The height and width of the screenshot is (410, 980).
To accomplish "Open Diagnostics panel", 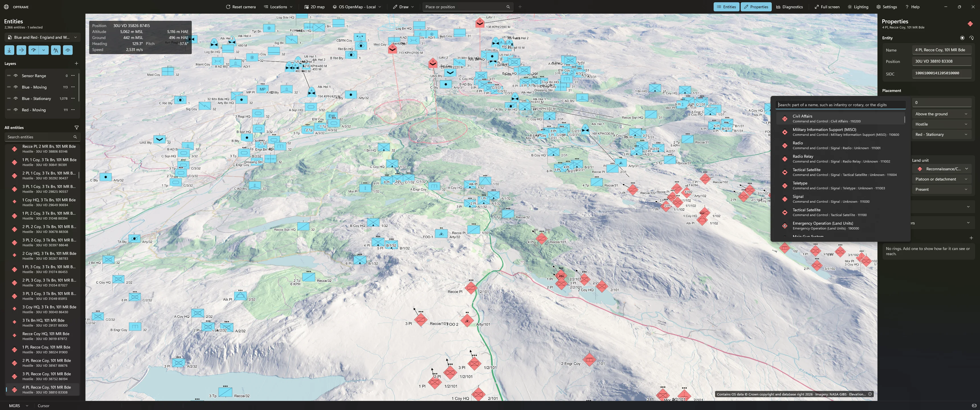I will click(x=789, y=7).
